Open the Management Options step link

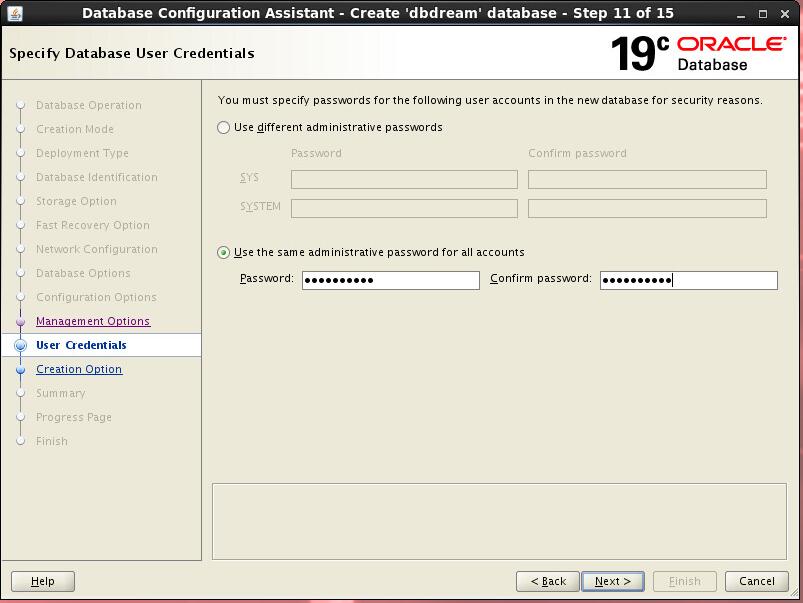(x=93, y=321)
